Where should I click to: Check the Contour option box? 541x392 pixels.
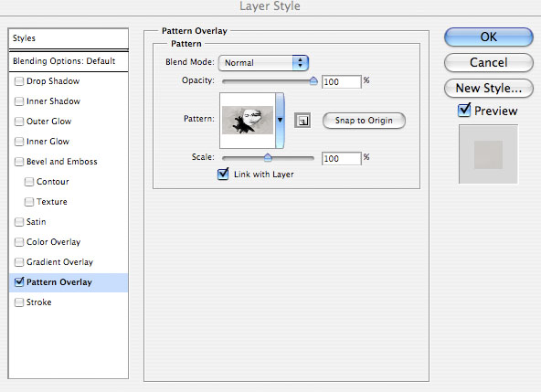pyautogui.click(x=29, y=182)
